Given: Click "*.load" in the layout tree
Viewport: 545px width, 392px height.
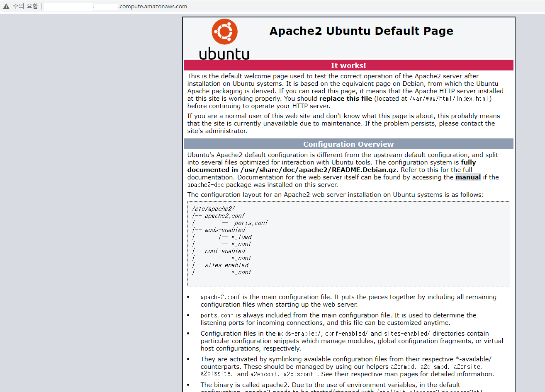Looking at the screenshot, I should click(241, 237).
